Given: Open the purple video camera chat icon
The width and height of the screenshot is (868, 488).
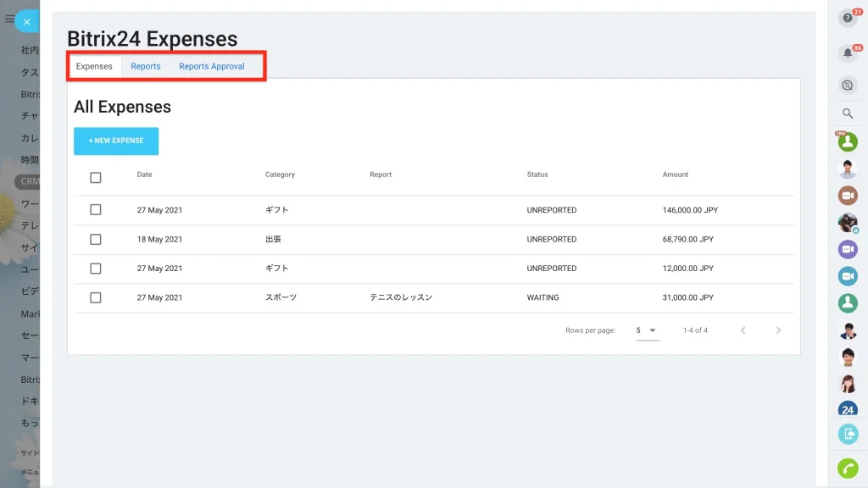Looking at the screenshot, I should [848, 249].
